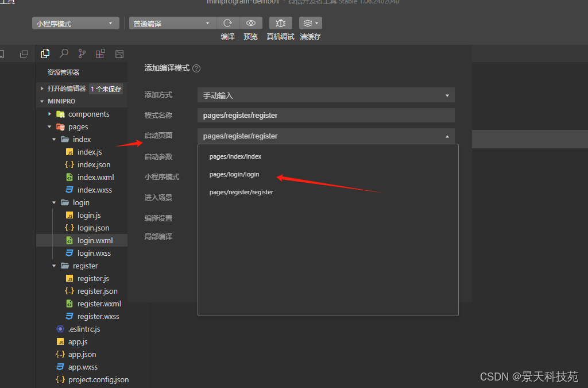Click the 1 个未保存 badge
Image resolution: width=588 pixels, height=388 pixels.
click(106, 89)
